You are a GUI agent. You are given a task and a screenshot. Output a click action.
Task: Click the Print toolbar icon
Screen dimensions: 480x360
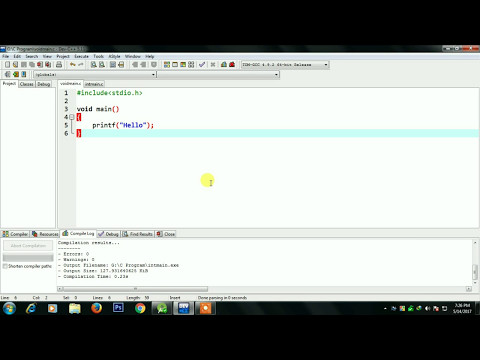click(59, 65)
